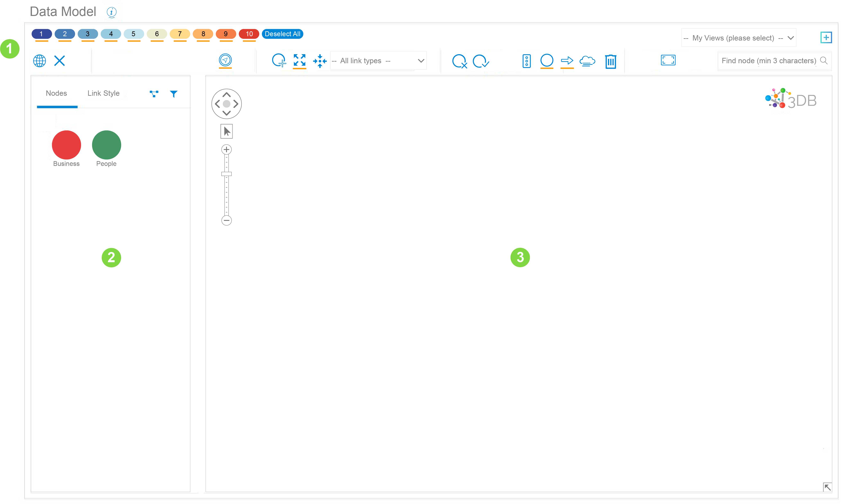Select the red Business node circle
The image size is (847, 504).
click(66, 145)
